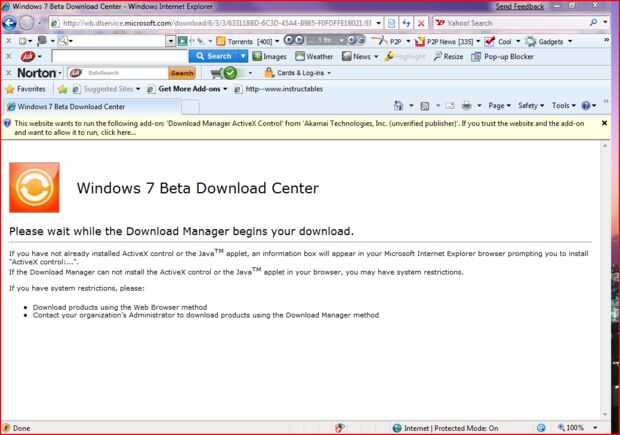The width and height of the screenshot is (620, 435).
Task: Click 'Download products using the Web Browser method'
Action: pyautogui.click(x=120, y=307)
